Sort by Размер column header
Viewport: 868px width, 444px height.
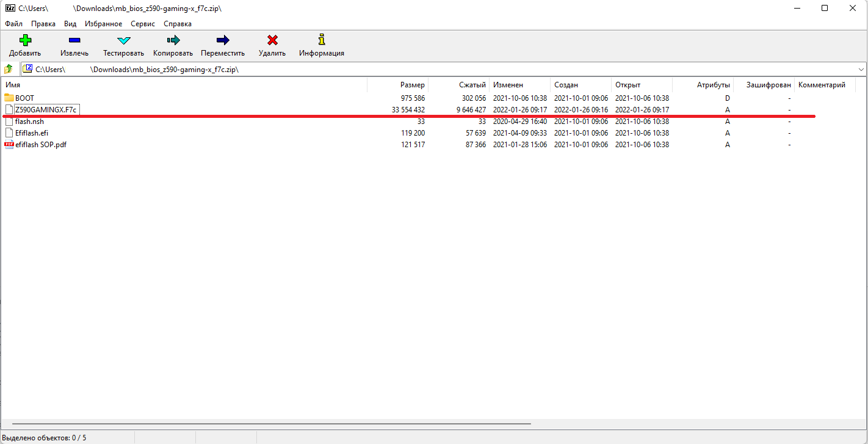(412, 85)
